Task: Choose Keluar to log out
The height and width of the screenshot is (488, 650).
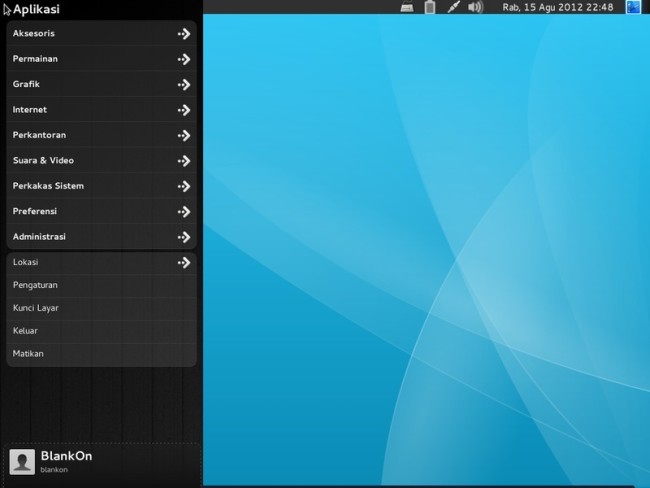Action: coord(101,331)
